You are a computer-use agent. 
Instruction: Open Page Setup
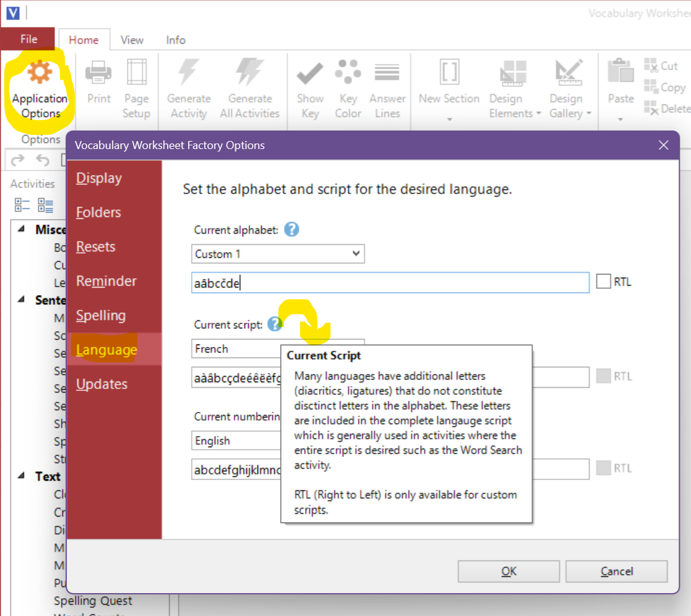(136, 72)
